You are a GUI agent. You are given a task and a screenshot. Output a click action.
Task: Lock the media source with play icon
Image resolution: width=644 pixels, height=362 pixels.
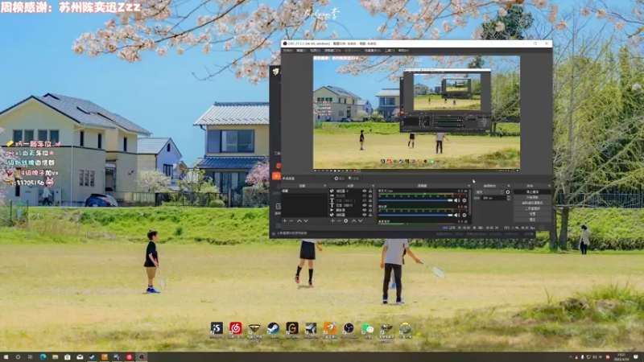[x=370, y=210]
